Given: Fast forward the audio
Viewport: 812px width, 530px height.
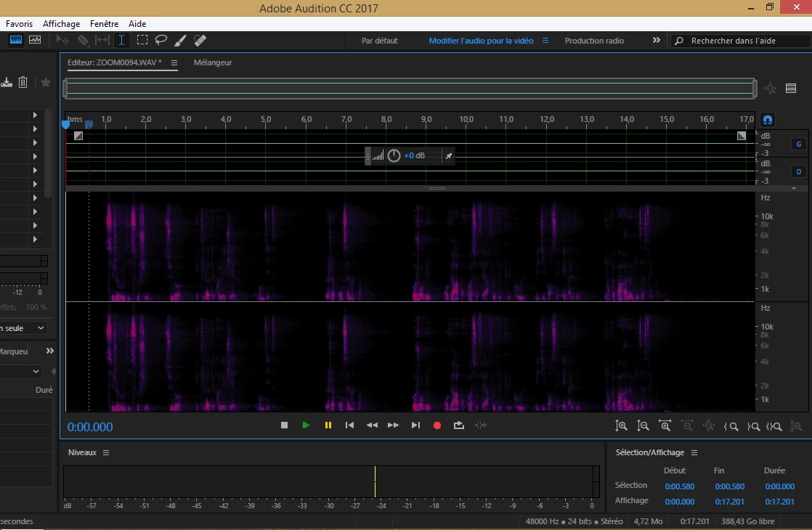Looking at the screenshot, I should (394, 425).
